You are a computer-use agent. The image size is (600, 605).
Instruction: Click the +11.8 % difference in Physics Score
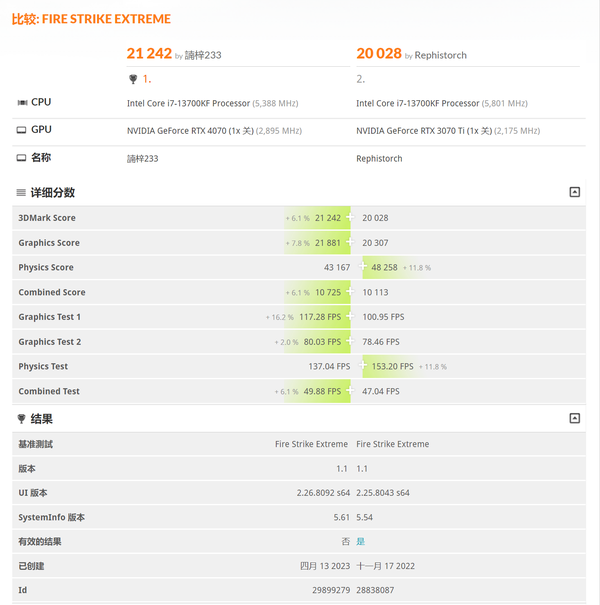click(417, 268)
